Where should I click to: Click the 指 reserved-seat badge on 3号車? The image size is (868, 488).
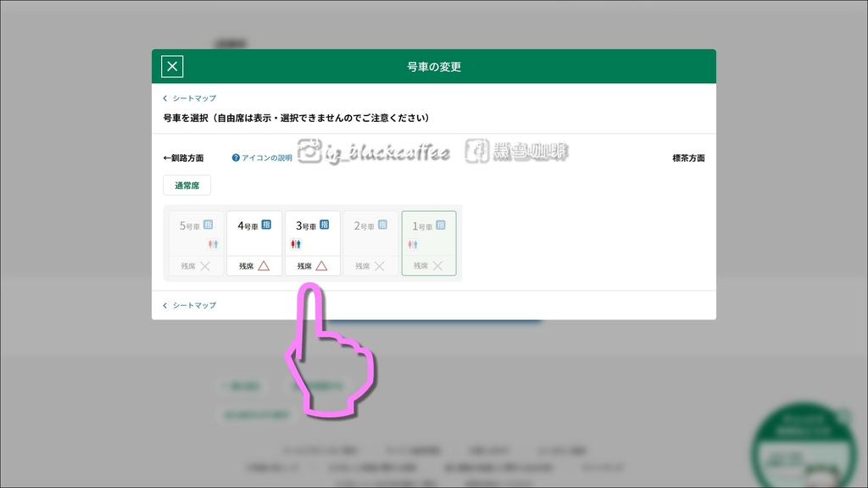click(x=325, y=224)
